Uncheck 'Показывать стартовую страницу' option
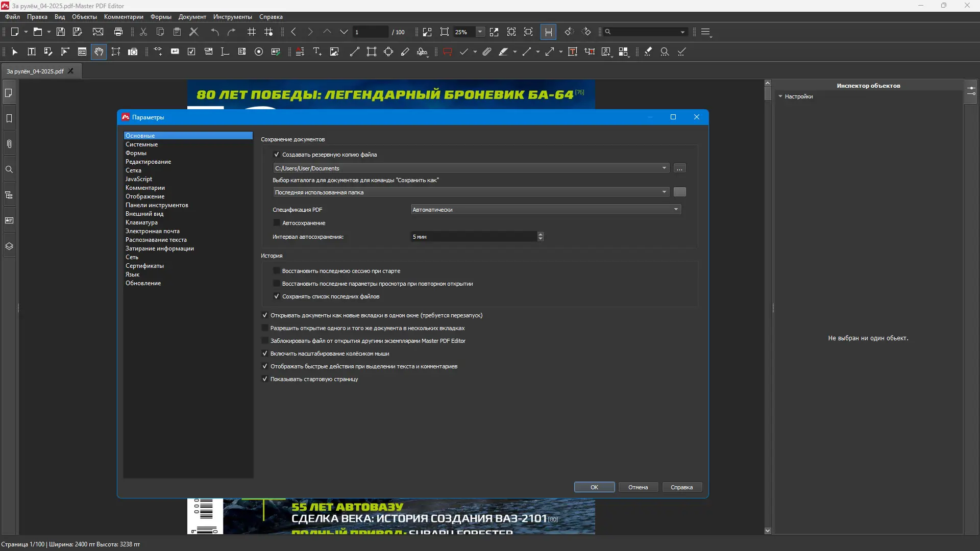This screenshot has height=551, width=980. tap(265, 379)
